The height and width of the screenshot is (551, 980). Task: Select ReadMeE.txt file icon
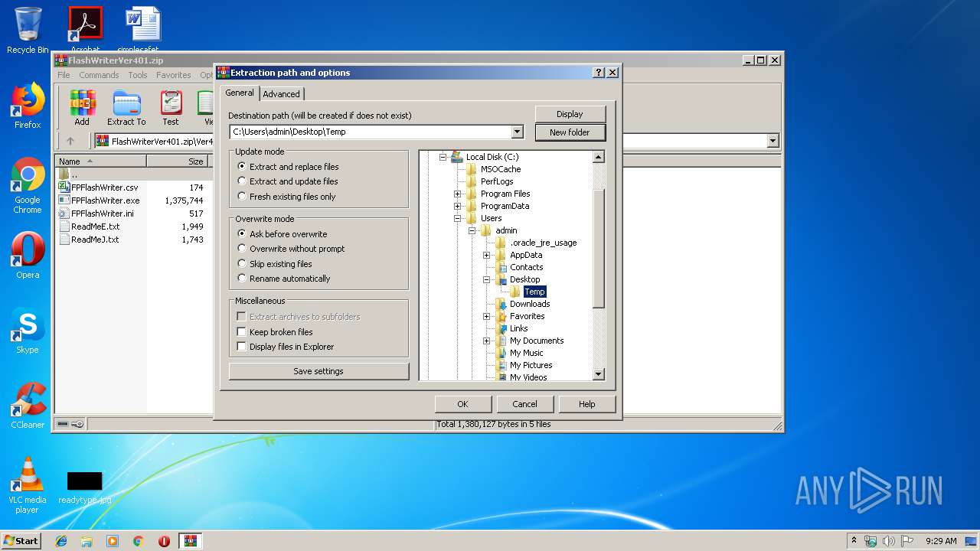(x=64, y=227)
